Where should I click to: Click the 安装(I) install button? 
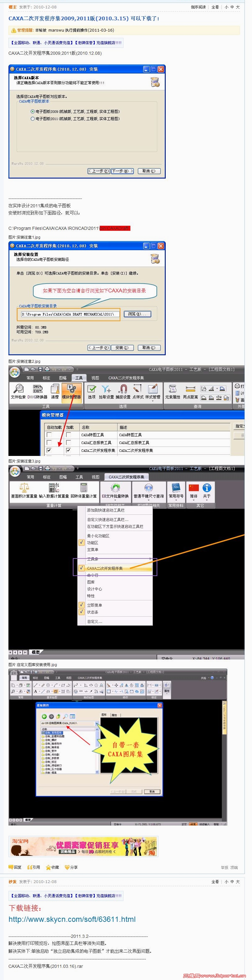[x=122, y=348]
